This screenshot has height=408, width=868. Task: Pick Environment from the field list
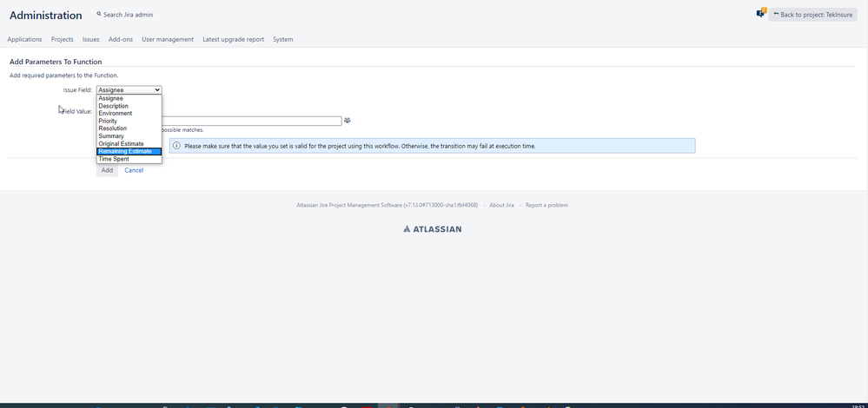click(x=129, y=114)
